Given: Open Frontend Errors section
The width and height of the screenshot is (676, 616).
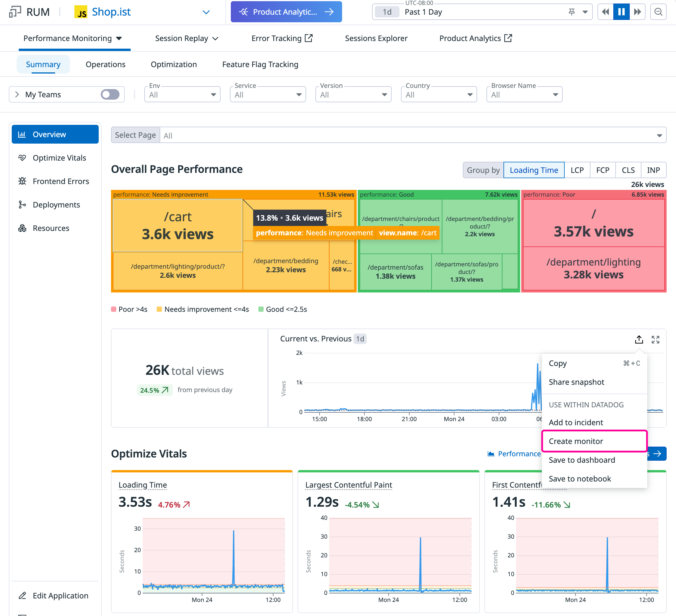Looking at the screenshot, I should click(x=60, y=181).
